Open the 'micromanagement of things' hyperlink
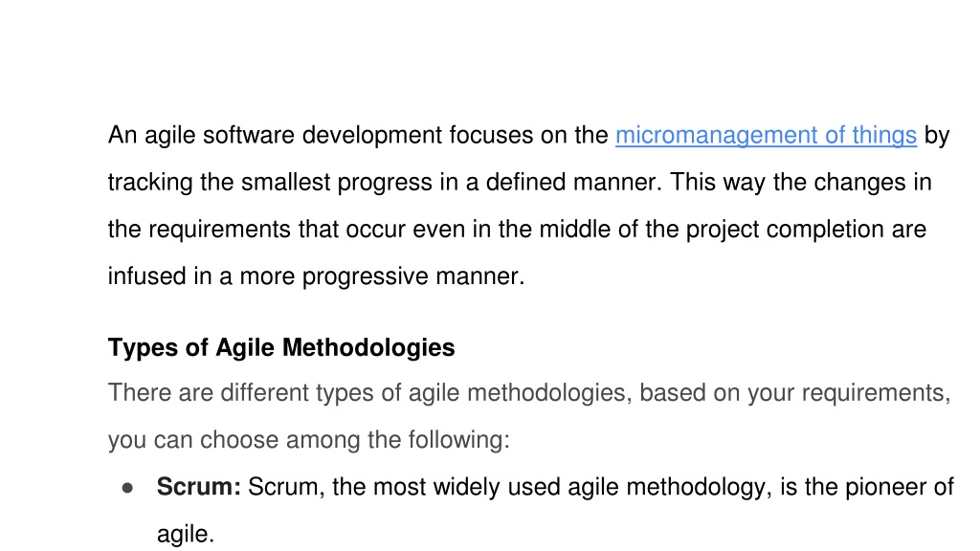This screenshot has height=551, width=980. (x=766, y=136)
